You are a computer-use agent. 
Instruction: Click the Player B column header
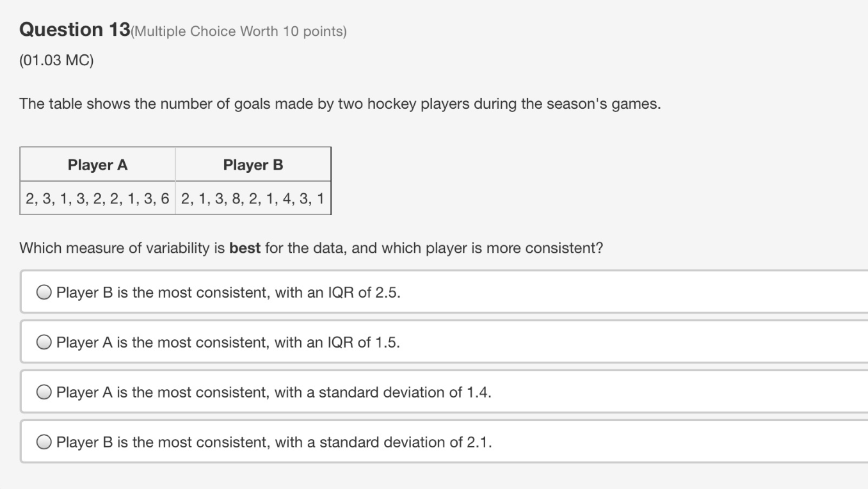coord(253,164)
